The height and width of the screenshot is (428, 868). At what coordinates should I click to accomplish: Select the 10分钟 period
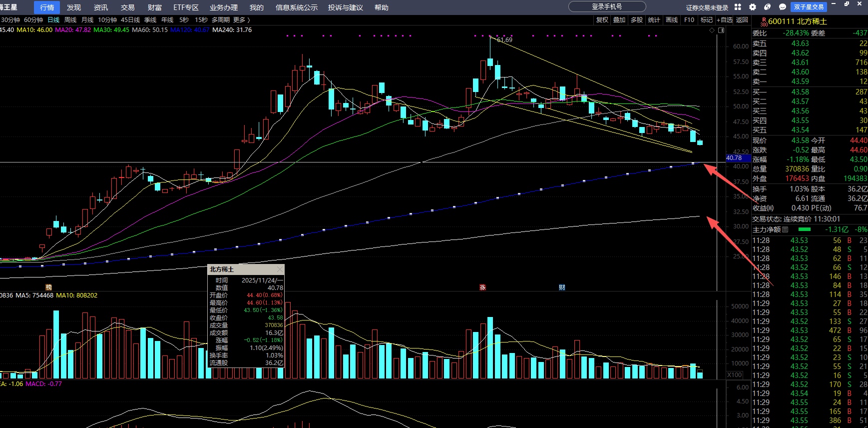(x=107, y=20)
